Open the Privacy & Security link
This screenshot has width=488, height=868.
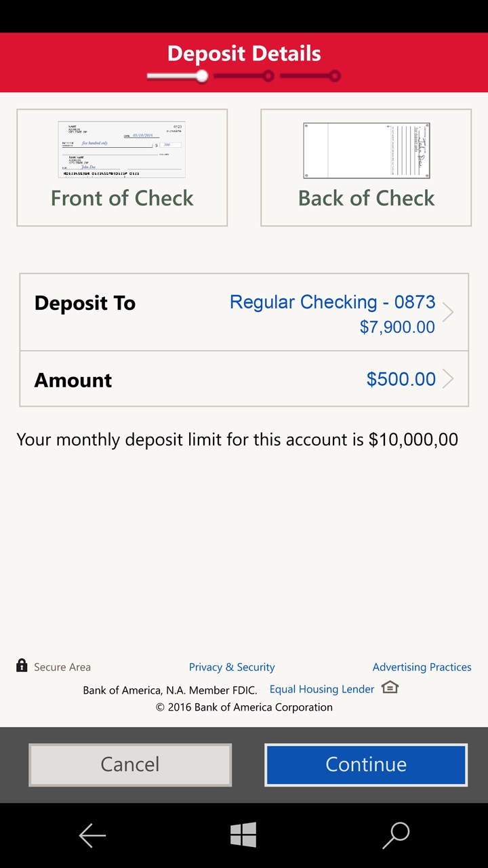pos(232,667)
